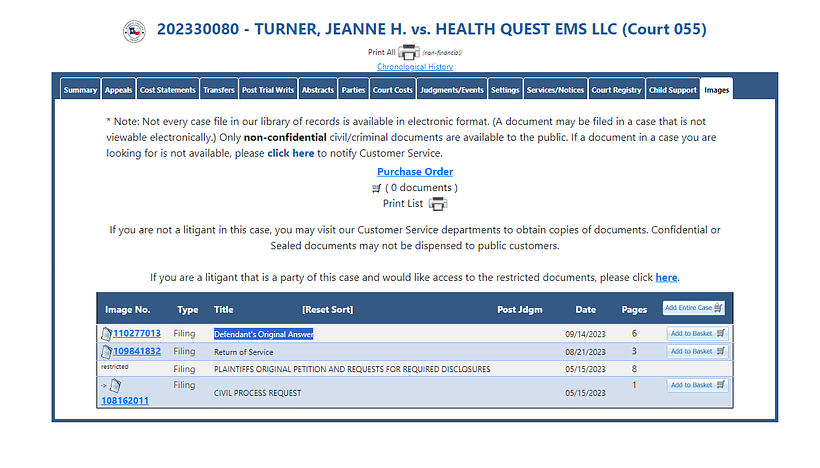Image resolution: width=820 pixels, height=468 pixels.
Task: Click the 'Return of Service' title
Action: [244, 352]
